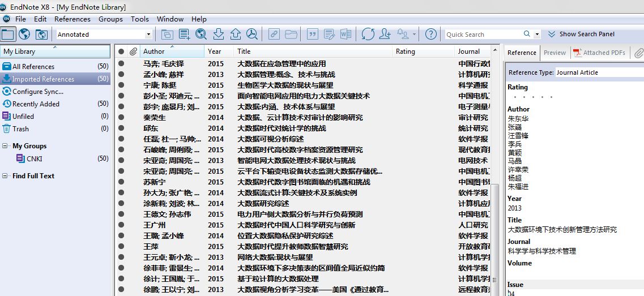Expand the Show Search Panel chevron
Image resolution: width=644 pixels, height=296 pixels.
point(552,34)
